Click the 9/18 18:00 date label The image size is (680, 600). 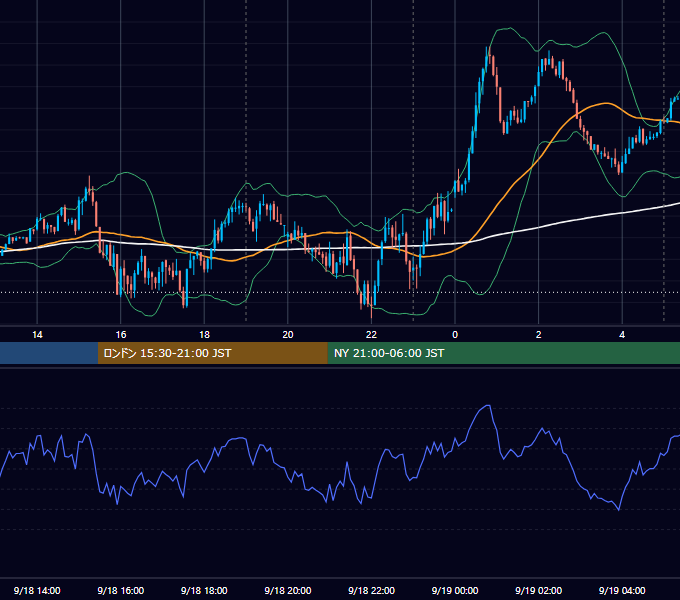click(204, 590)
